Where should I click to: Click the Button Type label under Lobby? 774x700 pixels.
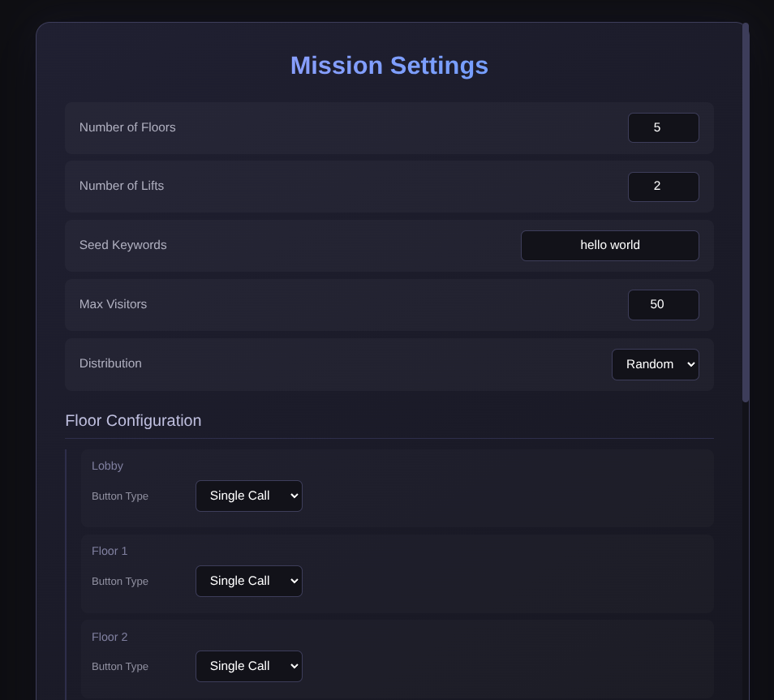tap(120, 496)
